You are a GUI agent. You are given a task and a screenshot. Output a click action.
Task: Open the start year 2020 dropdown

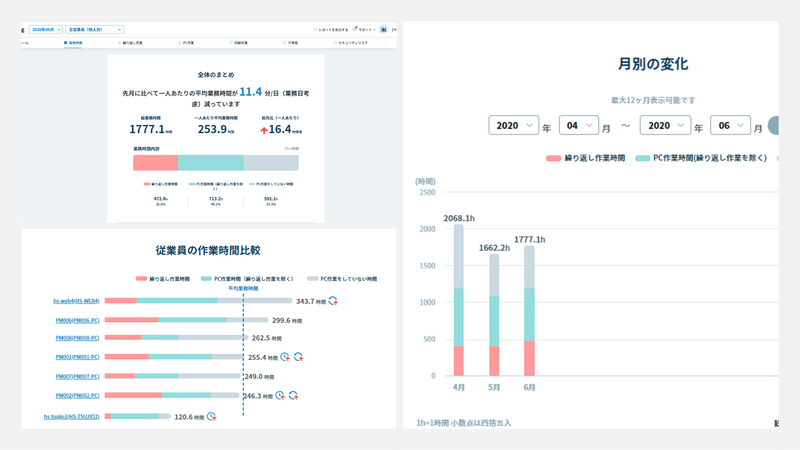pyautogui.click(x=513, y=126)
